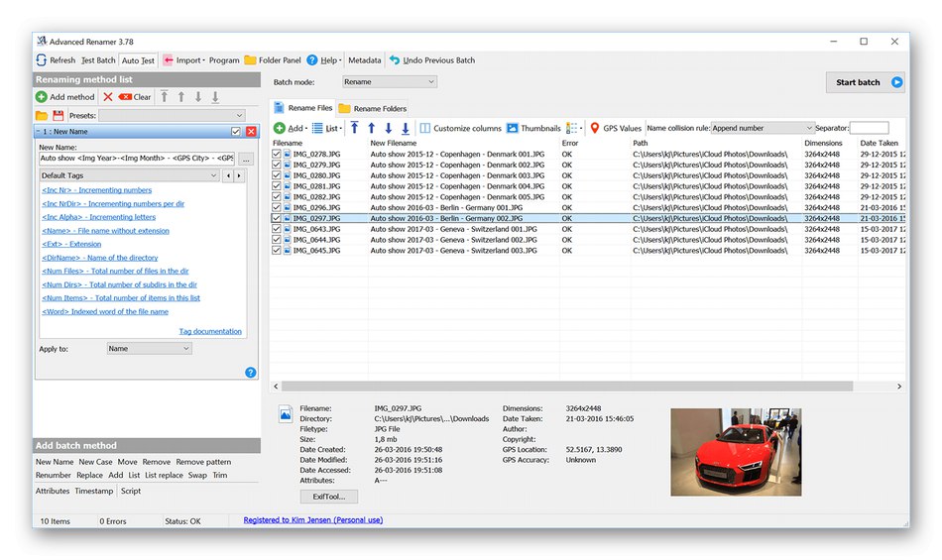Save preset using the red floppy disk icon

[58, 116]
